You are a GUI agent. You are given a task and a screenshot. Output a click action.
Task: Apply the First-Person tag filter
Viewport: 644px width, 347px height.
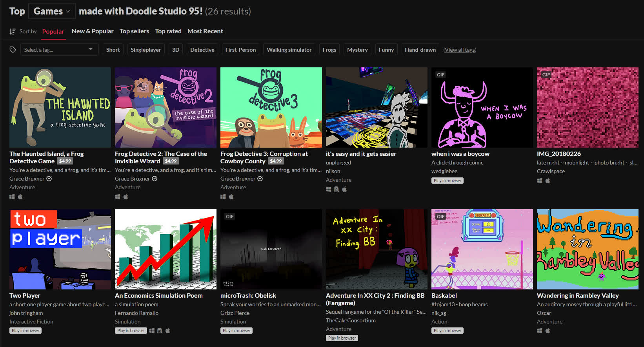pos(240,50)
